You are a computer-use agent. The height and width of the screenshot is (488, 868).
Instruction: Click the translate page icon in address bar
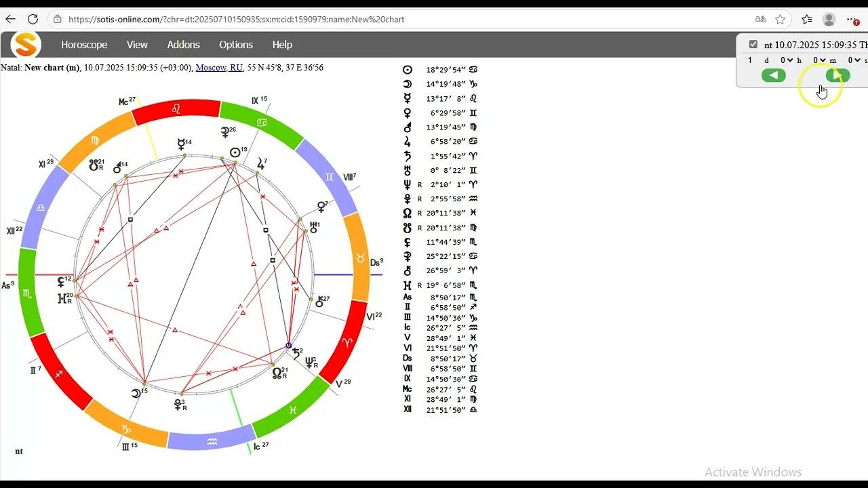tap(760, 19)
